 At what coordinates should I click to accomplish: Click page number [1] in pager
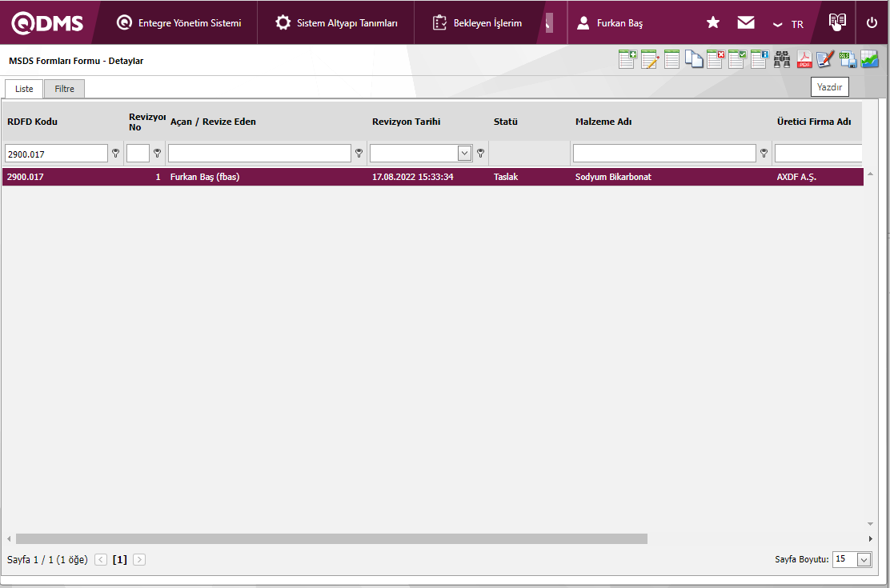(x=120, y=560)
